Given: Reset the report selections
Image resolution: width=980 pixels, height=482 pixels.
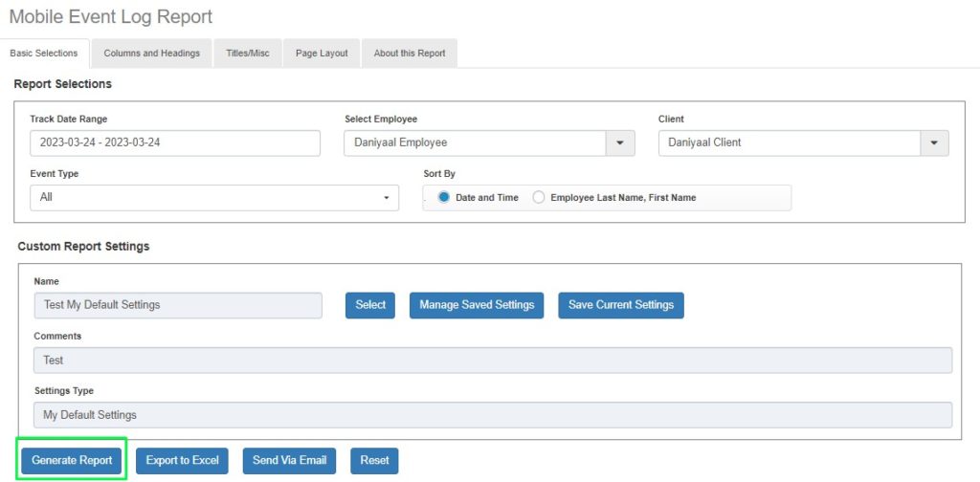Looking at the screenshot, I should (374, 460).
